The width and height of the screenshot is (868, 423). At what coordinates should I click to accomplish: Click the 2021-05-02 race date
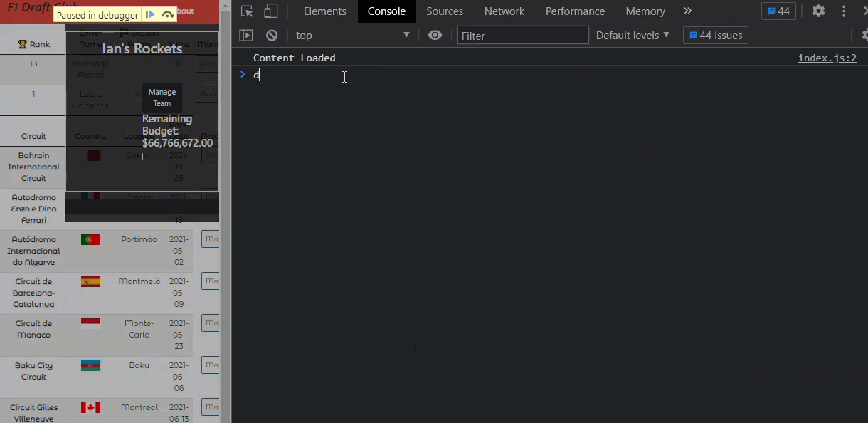(x=179, y=251)
